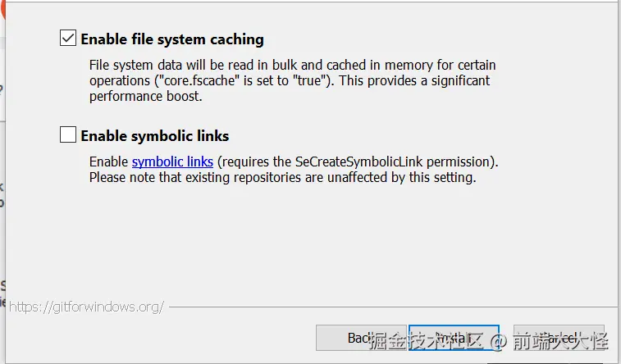The width and height of the screenshot is (621, 364).
Task: Click the 前端大大怪 watermark text
Action: pyautogui.click(x=561, y=340)
